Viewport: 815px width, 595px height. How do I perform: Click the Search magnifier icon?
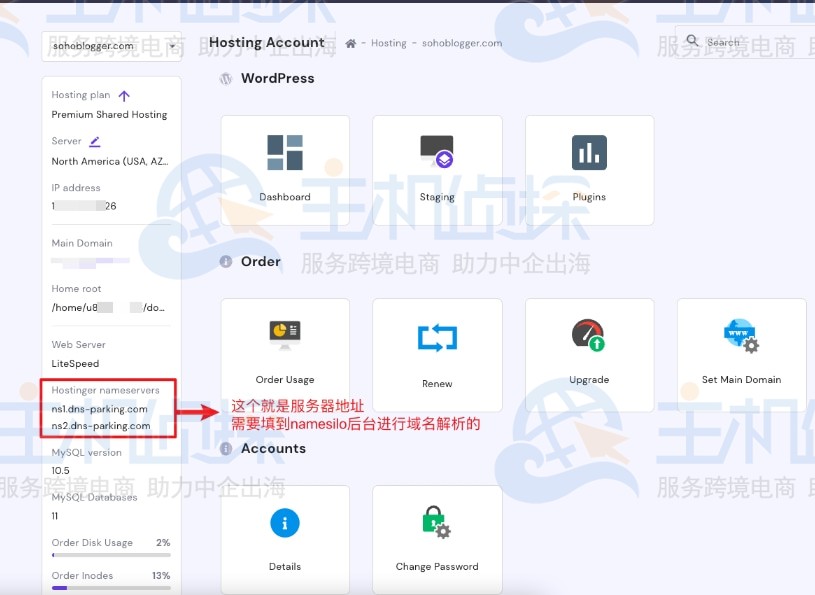pos(692,40)
